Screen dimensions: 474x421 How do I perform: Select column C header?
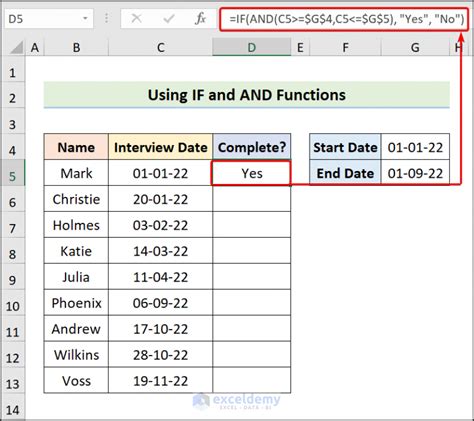coord(160,47)
